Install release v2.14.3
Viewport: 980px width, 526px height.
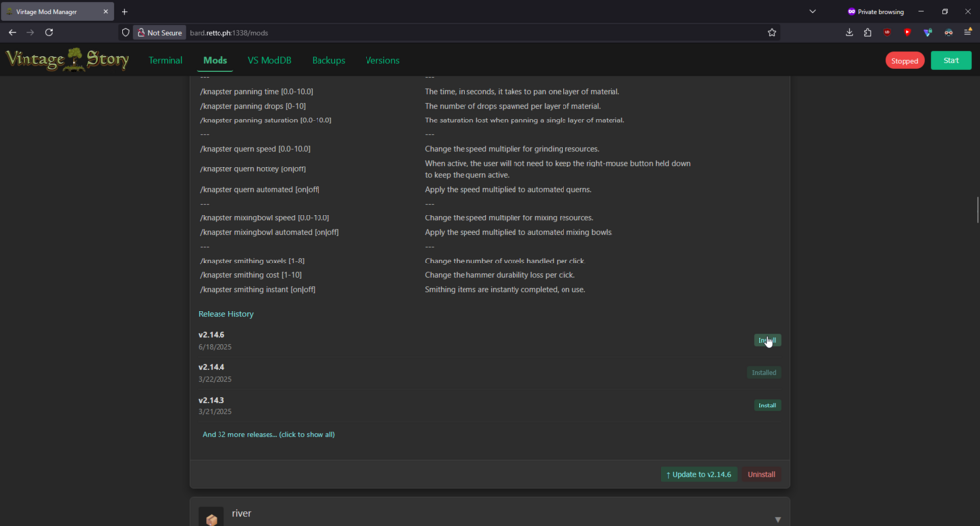[x=766, y=406]
